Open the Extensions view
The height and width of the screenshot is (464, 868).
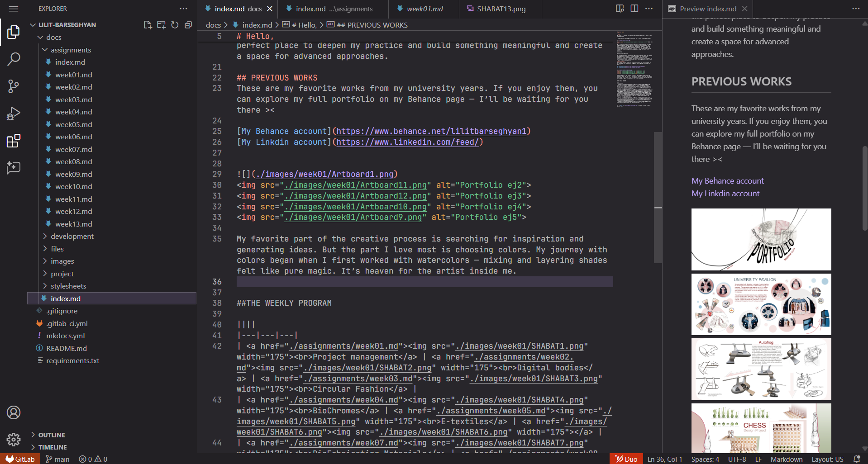point(14,141)
